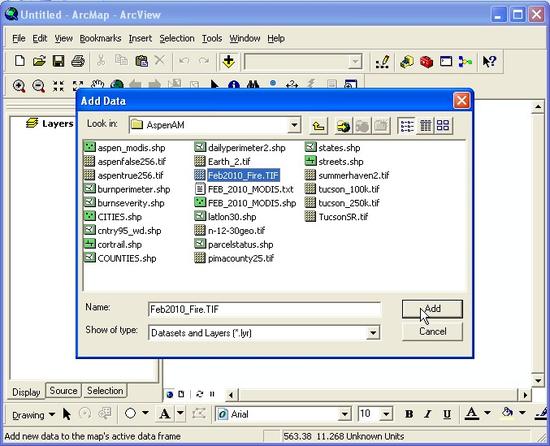Click Connect to Folder icon in Add Data

coord(343,126)
